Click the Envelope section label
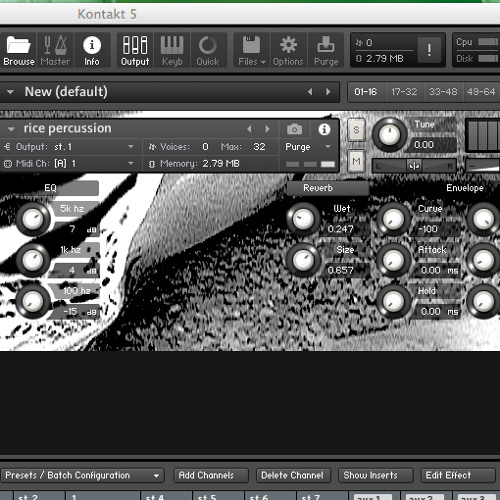The image size is (500, 500). tap(465, 188)
